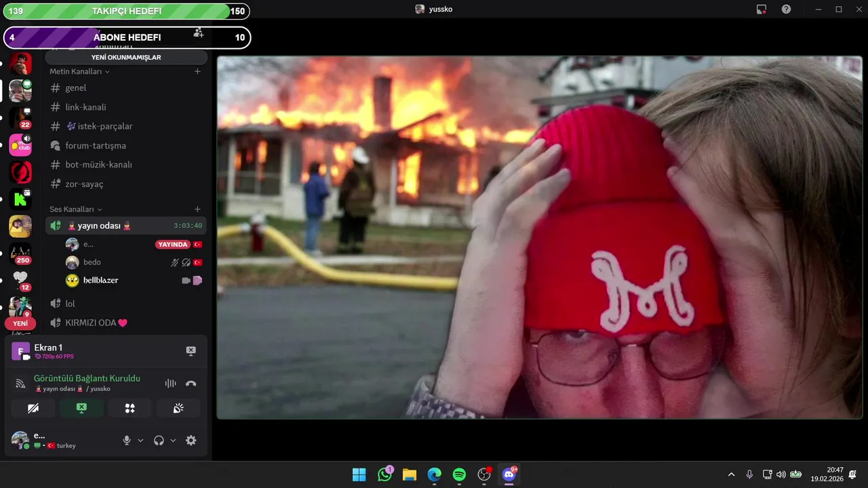This screenshot has height=488, width=868.
Task: Open Microsoft Edge from the taskbar
Action: click(x=434, y=474)
